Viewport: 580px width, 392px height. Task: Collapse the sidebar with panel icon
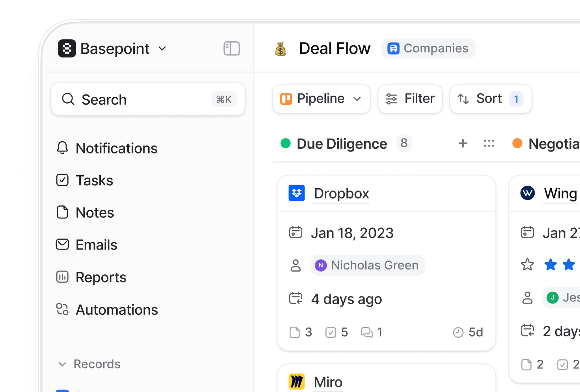pyautogui.click(x=231, y=48)
